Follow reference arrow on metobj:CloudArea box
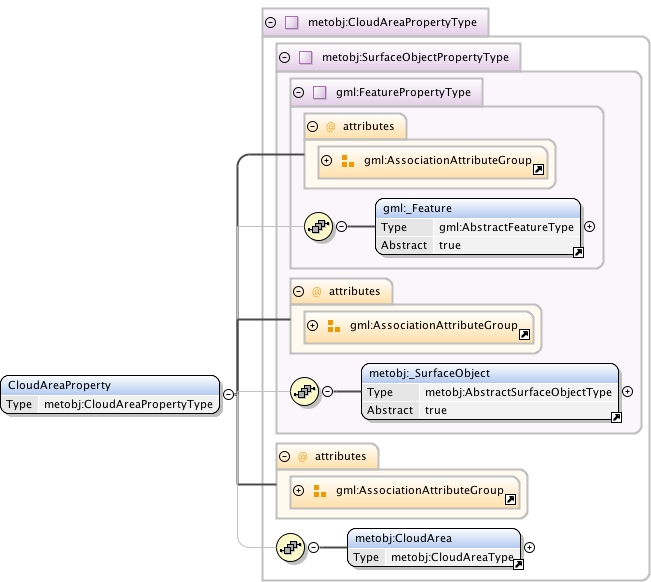Screen dimensions: 651x582 [x=518, y=565]
